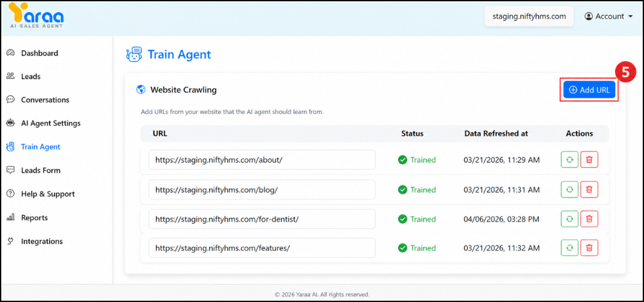Image resolution: width=644 pixels, height=302 pixels.
Task: Click the date 03/21/2026, 11:31 AM
Action: coord(502,190)
